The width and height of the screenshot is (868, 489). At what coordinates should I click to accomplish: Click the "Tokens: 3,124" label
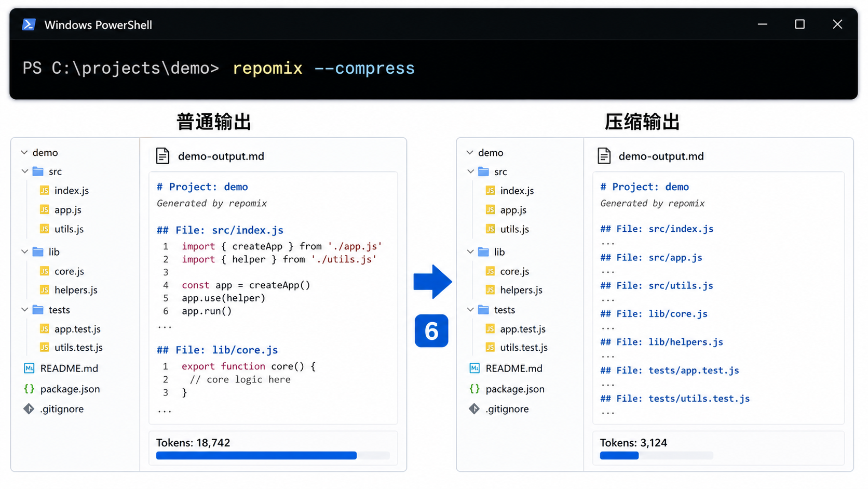click(x=633, y=443)
